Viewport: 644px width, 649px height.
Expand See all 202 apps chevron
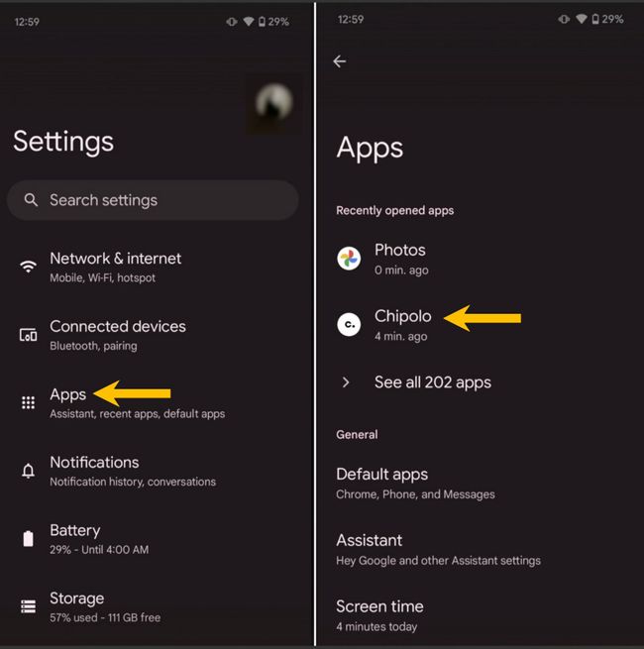(346, 382)
